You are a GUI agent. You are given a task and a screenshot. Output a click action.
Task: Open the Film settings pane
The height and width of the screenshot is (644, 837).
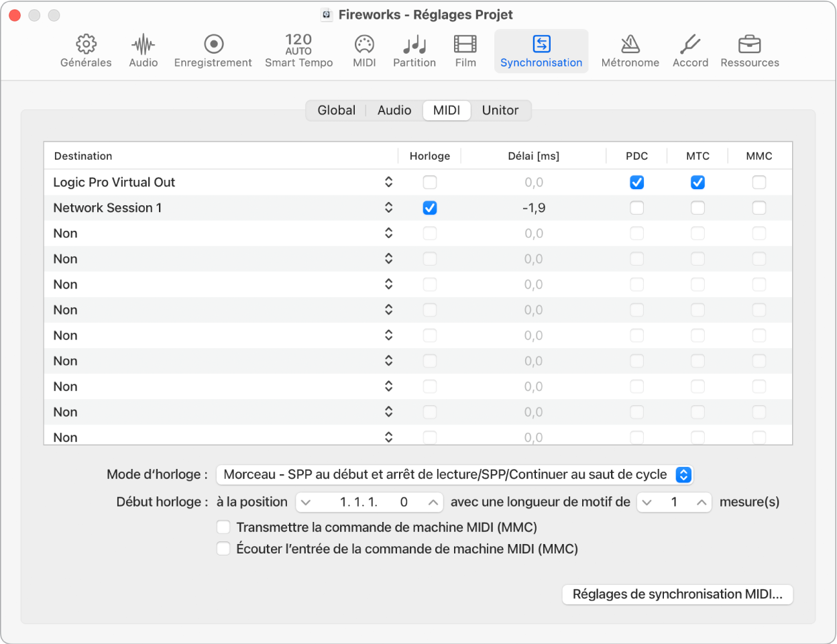465,50
